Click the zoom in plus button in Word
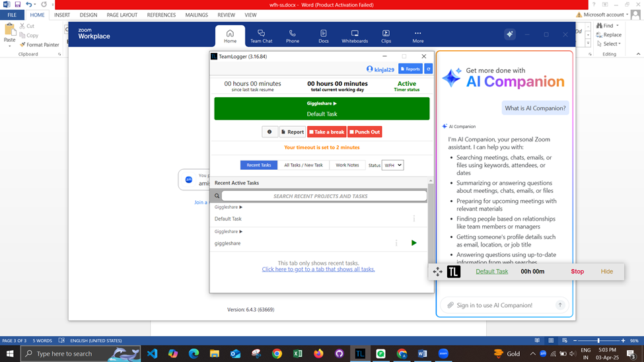The image size is (644, 362). (623, 341)
